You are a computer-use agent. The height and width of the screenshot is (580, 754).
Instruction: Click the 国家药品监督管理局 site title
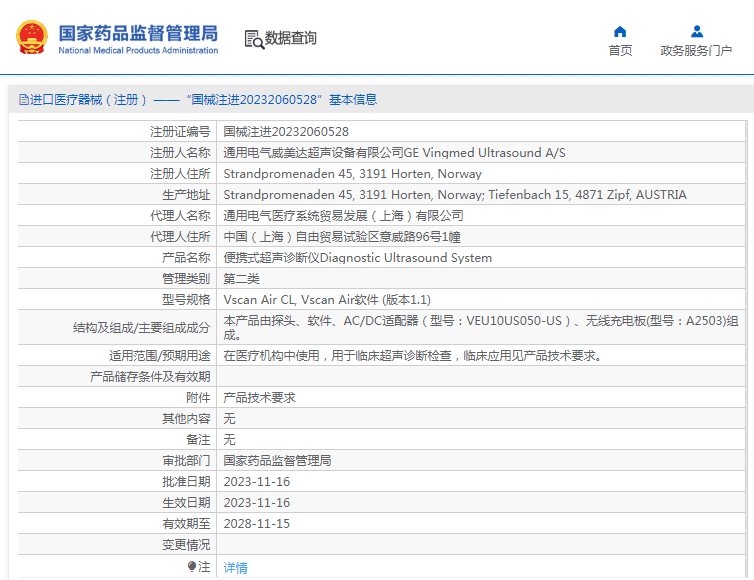click(137, 32)
